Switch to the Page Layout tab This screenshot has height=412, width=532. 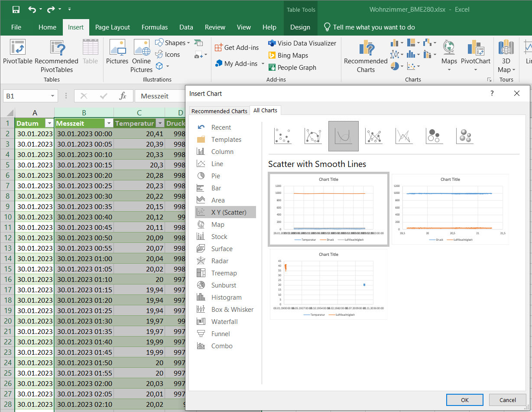point(113,27)
